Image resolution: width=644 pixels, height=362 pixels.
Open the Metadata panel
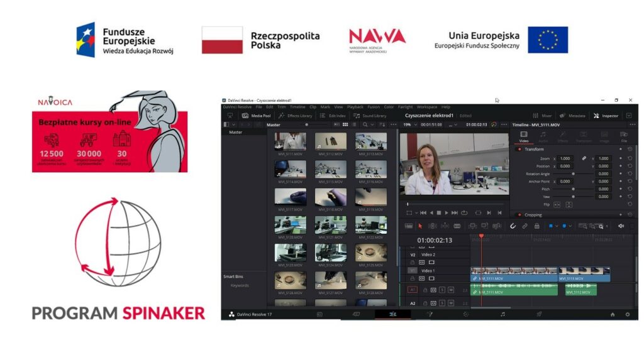click(x=572, y=116)
